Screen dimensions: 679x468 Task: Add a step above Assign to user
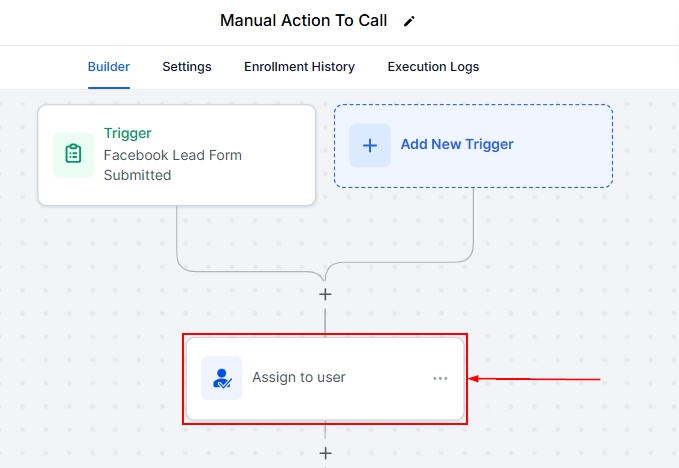pyautogui.click(x=325, y=294)
